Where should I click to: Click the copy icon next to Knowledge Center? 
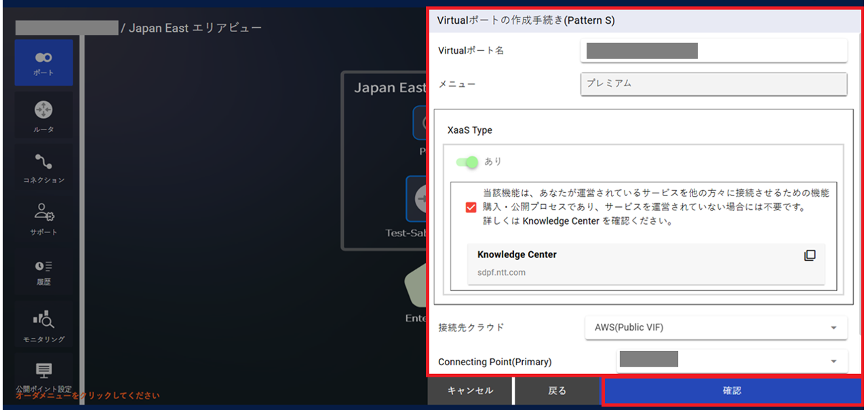(810, 254)
